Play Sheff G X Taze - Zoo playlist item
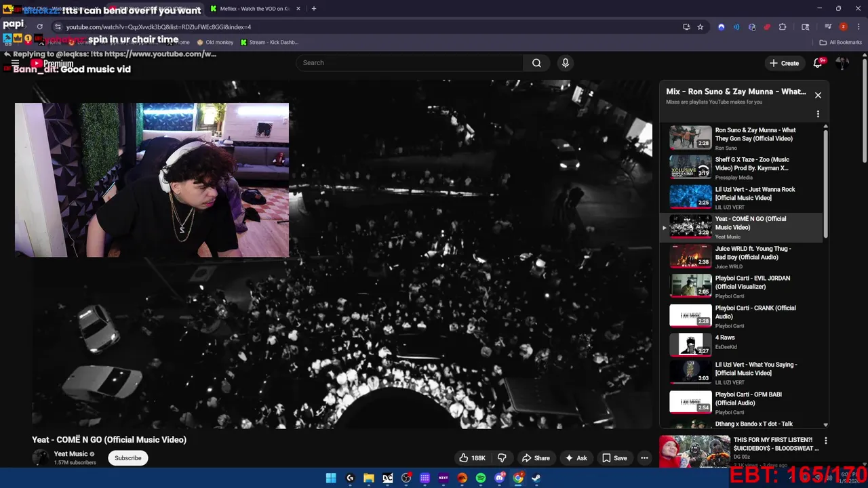Viewport: 868px width, 488px height. pyautogui.click(x=742, y=167)
